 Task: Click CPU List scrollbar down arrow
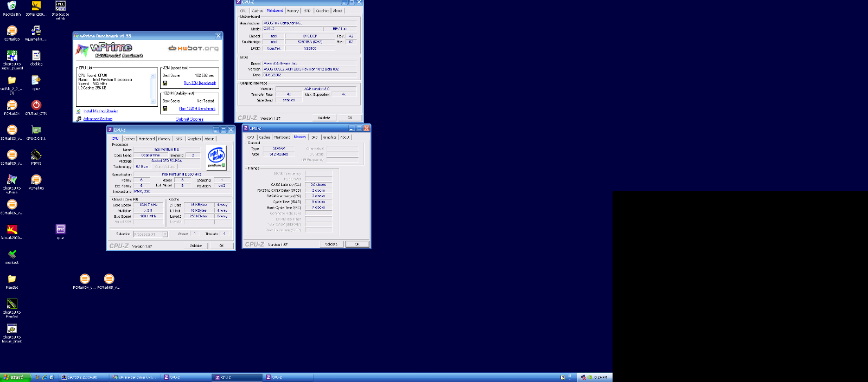pyautogui.click(x=152, y=101)
